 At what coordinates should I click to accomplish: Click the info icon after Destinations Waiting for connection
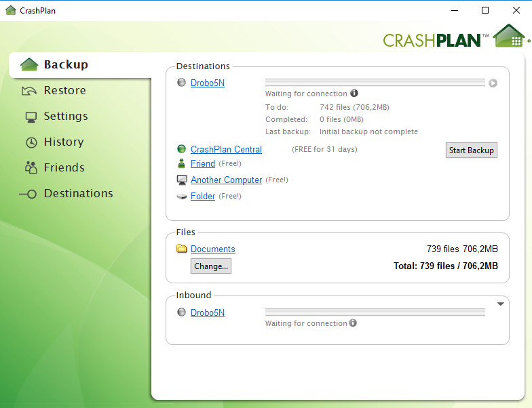(354, 93)
